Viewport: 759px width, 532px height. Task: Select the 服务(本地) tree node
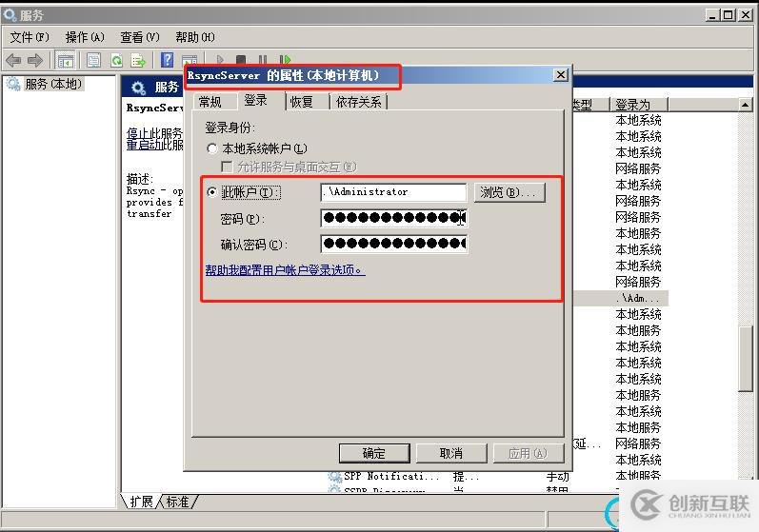[x=53, y=84]
